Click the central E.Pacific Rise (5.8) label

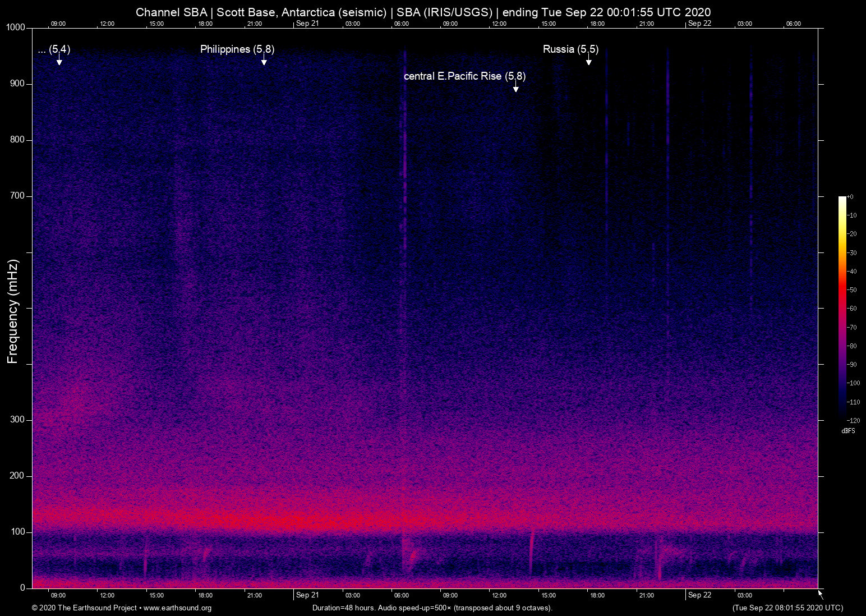point(464,76)
